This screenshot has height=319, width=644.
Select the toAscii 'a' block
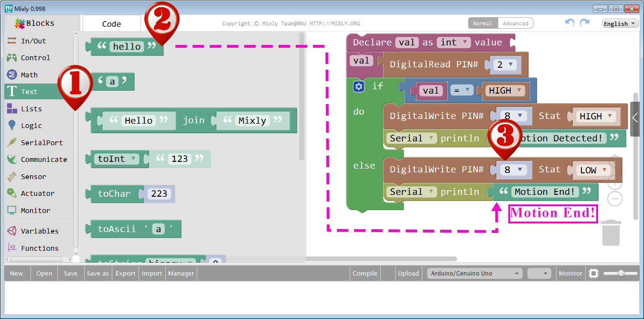click(133, 229)
